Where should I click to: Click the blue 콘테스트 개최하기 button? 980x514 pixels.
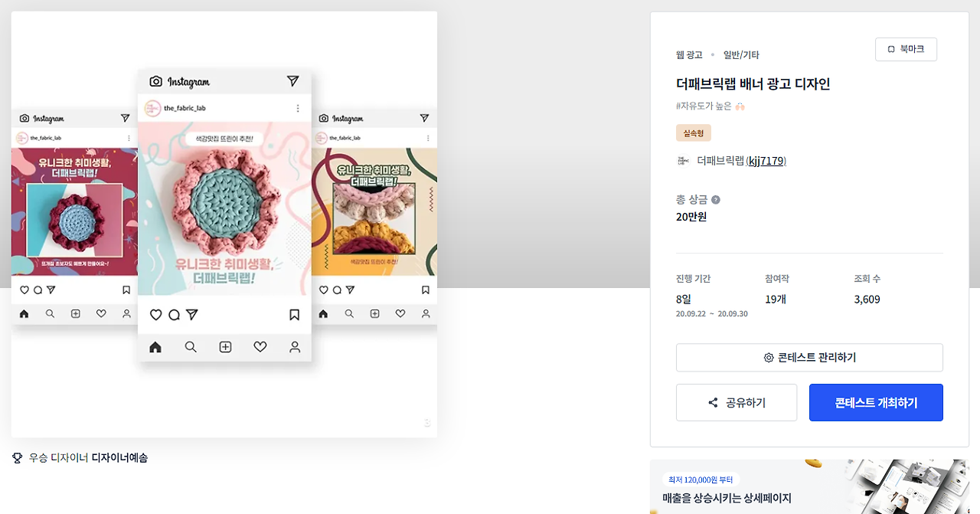pyautogui.click(x=876, y=403)
